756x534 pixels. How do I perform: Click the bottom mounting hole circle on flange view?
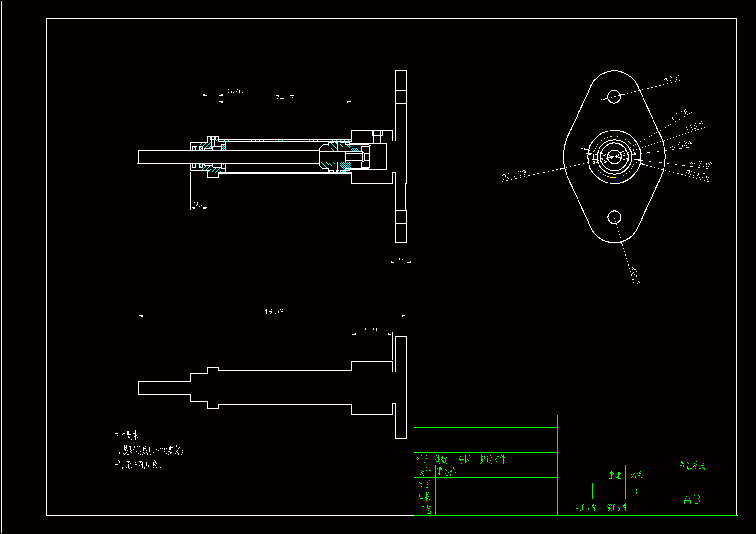click(x=614, y=217)
